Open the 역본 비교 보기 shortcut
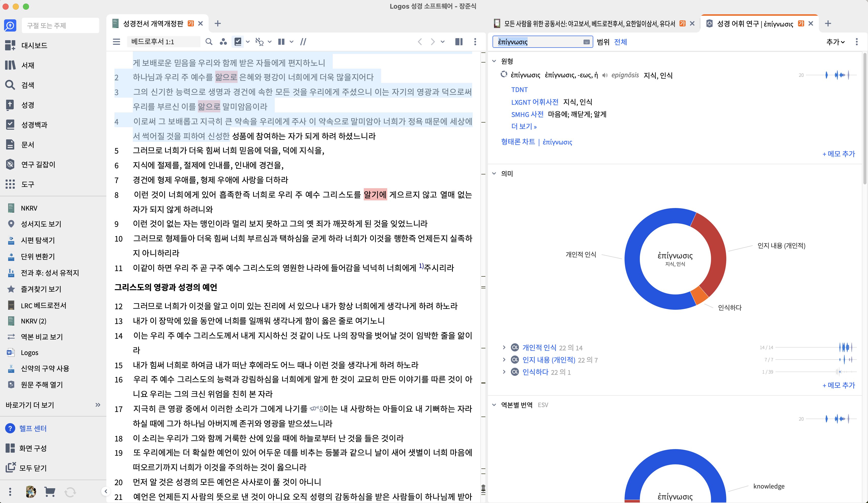This screenshot has width=868, height=503. coord(35,337)
